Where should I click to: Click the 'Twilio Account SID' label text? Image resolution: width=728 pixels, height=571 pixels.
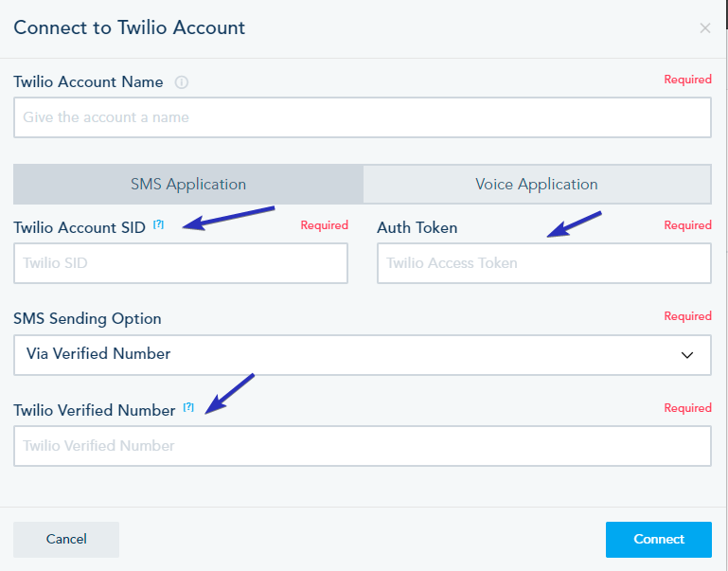click(80, 227)
